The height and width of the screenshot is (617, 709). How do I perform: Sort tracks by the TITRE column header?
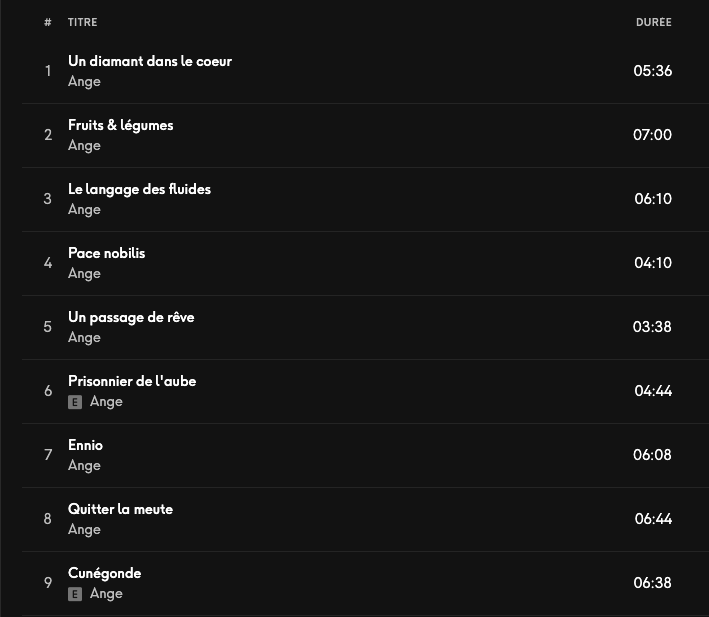point(83,22)
